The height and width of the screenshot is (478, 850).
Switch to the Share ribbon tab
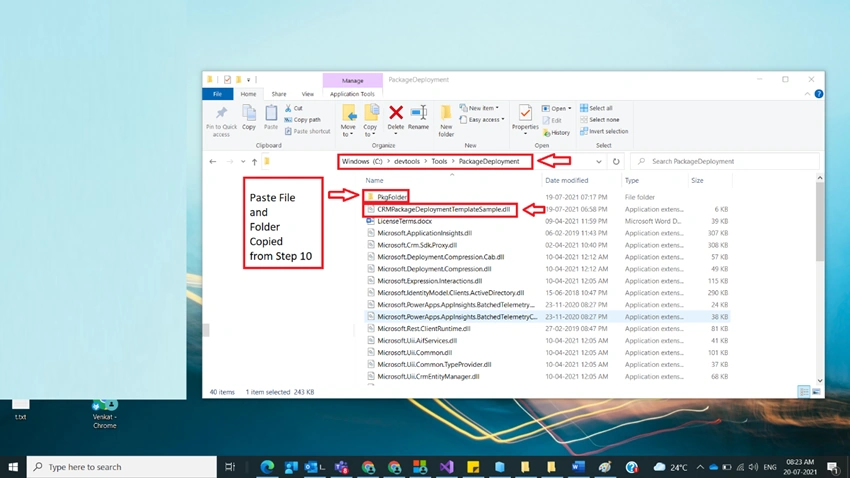coord(279,94)
